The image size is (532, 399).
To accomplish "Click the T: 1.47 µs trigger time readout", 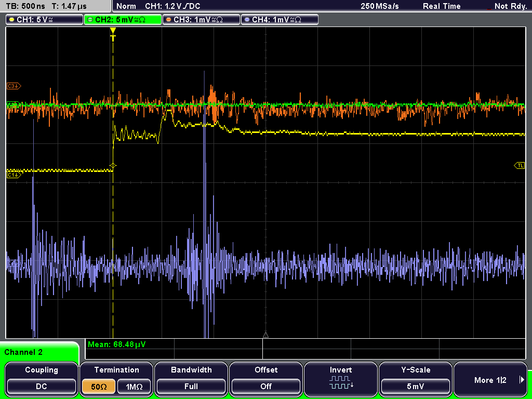I will pos(69,6).
